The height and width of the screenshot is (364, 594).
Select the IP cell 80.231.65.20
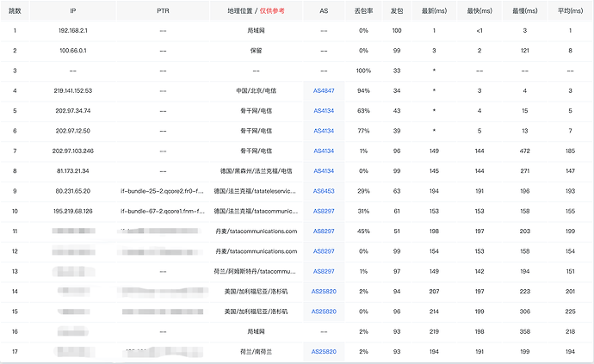pyautogui.click(x=72, y=191)
